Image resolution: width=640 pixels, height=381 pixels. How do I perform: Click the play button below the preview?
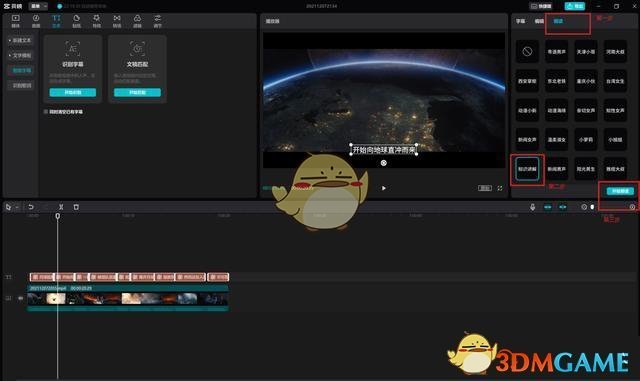(x=383, y=188)
